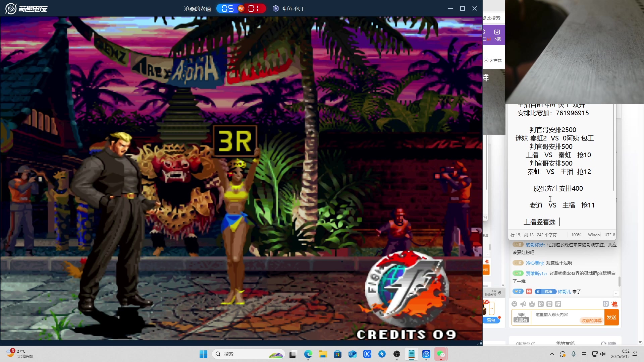Image resolution: width=644 pixels, height=362 pixels.
Task: Click the game window resize grip corner
Action: (x=480, y=343)
